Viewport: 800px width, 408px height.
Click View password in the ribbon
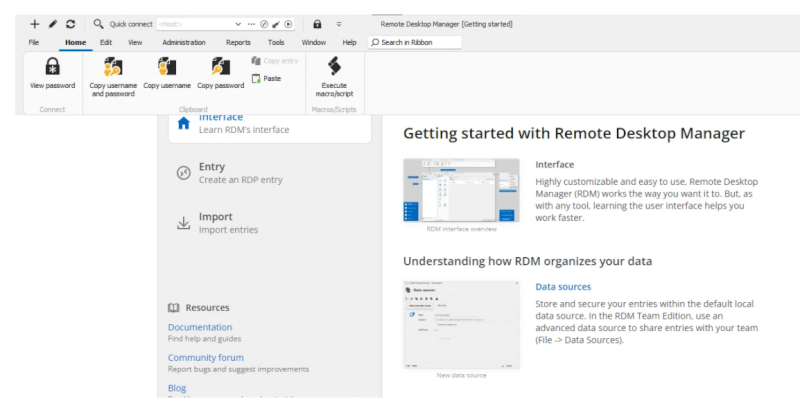pos(53,73)
